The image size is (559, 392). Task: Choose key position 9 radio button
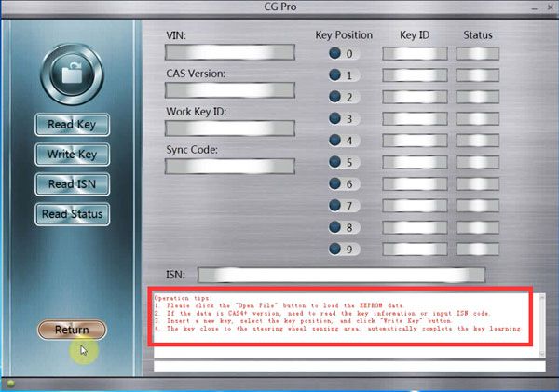334,249
